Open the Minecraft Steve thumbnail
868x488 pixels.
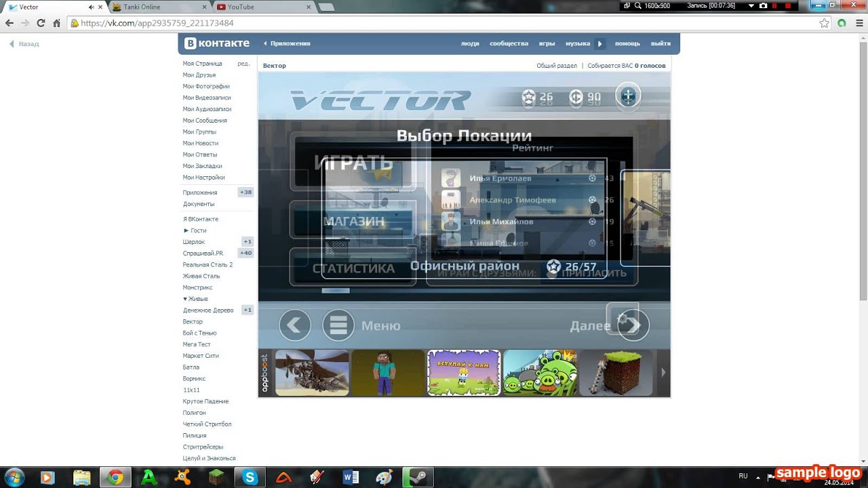point(388,373)
